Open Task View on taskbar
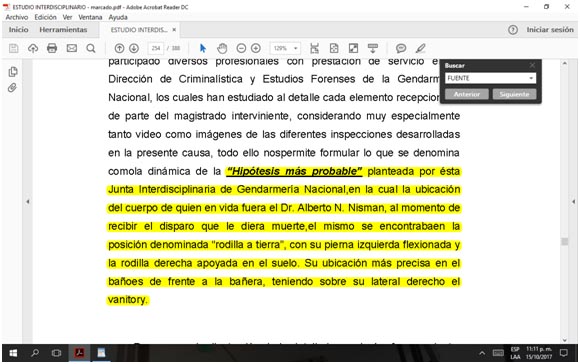The image size is (580, 364). 56,353
